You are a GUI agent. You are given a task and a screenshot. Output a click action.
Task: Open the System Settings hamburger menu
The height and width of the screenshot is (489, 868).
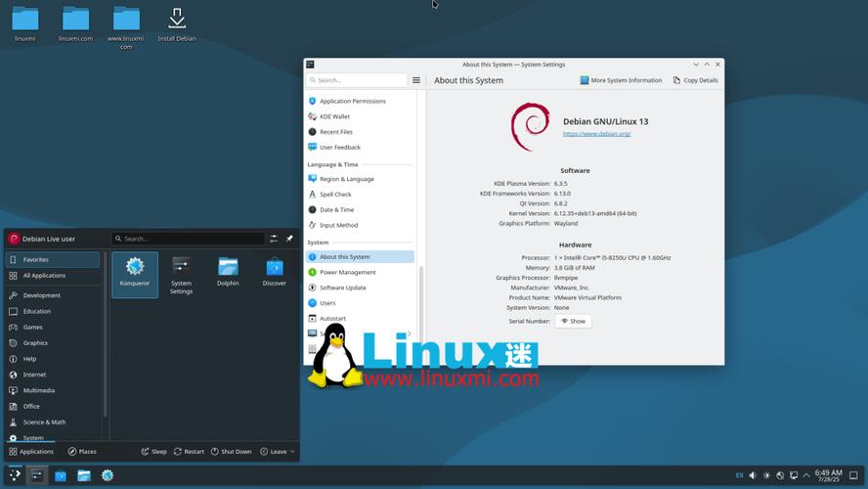[x=416, y=80]
